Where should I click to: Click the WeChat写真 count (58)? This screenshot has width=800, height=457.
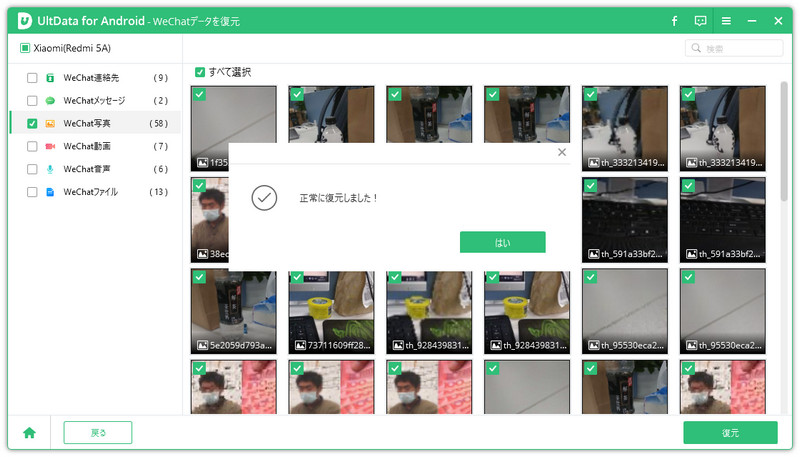point(158,123)
